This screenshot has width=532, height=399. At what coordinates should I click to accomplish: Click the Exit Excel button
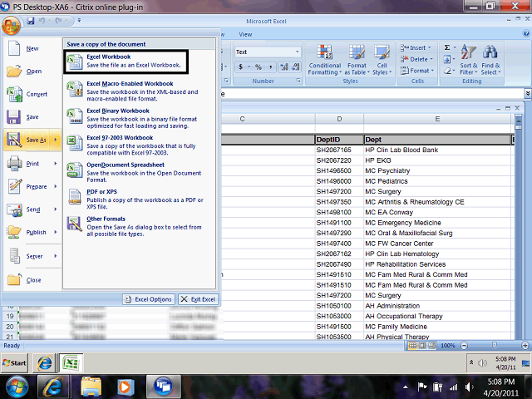[198, 299]
